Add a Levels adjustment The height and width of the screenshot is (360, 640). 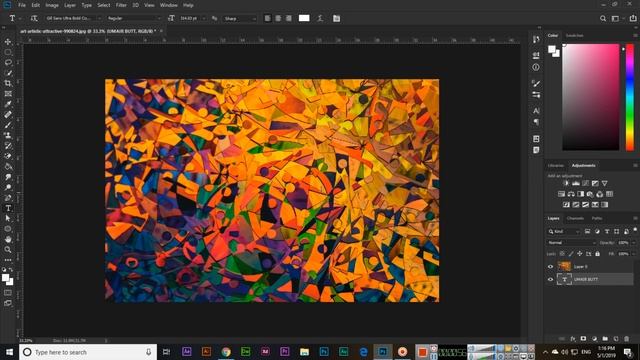[576, 183]
